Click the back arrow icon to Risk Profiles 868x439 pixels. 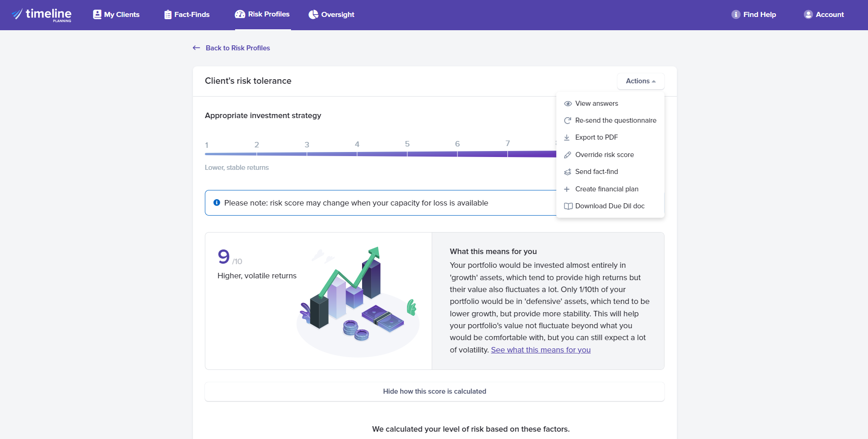197,48
